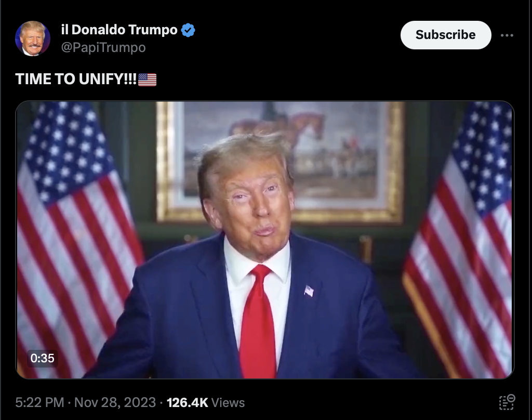Click the flag lapel pin in the video
The width and height of the screenshot is (532, 420).
(x=309, y=291)
